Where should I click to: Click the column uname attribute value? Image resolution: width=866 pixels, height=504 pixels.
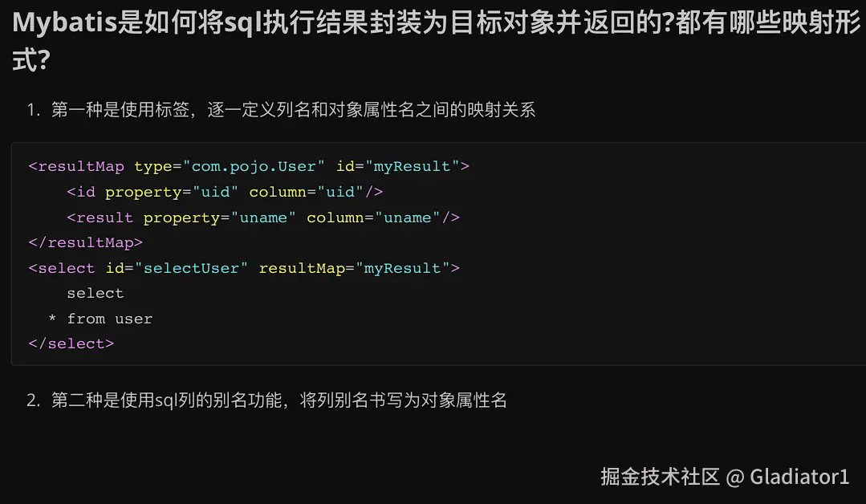[408, 217]
